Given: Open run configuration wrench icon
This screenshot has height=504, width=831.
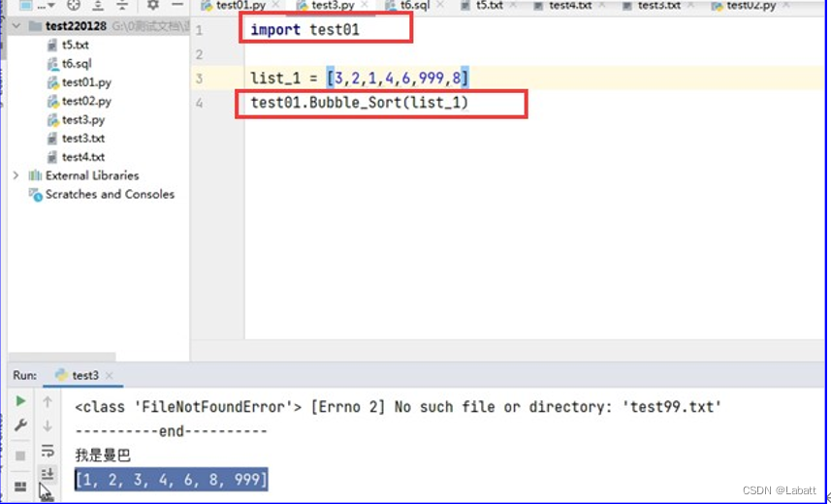Looking at the screenshot, I should pos(20,425).
